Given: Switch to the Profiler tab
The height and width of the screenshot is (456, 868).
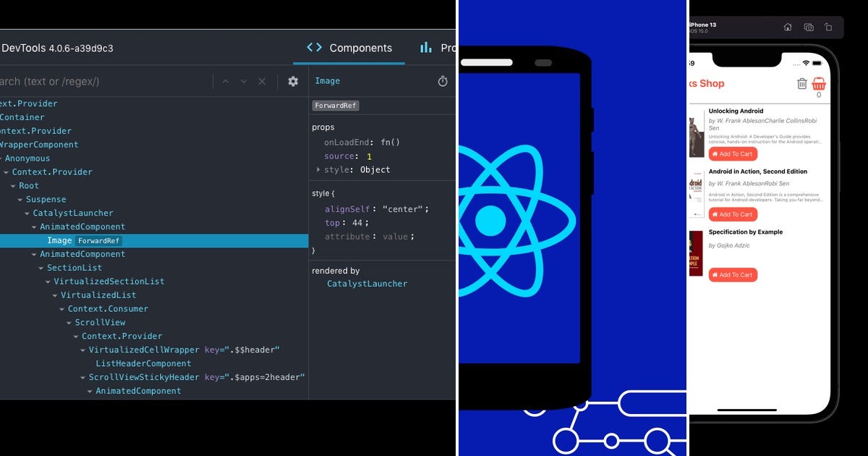Looking at the screenshot, I should (438, 48).
